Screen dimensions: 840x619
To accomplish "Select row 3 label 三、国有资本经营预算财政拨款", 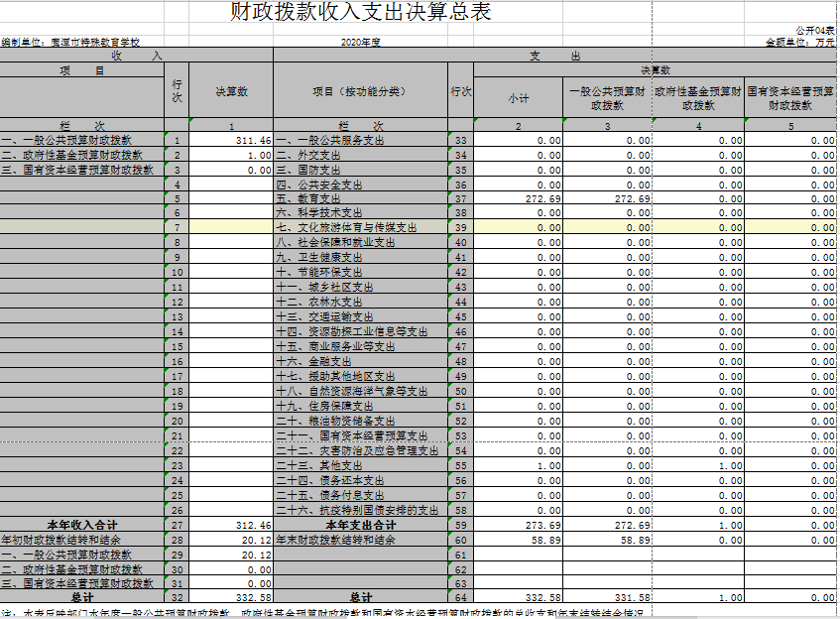I will point(82,170).
